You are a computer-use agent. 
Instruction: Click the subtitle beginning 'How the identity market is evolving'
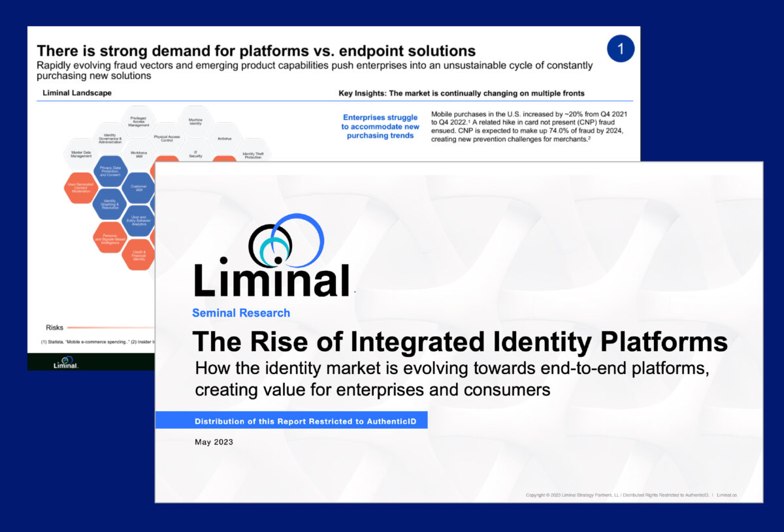[x=452, y=379]
